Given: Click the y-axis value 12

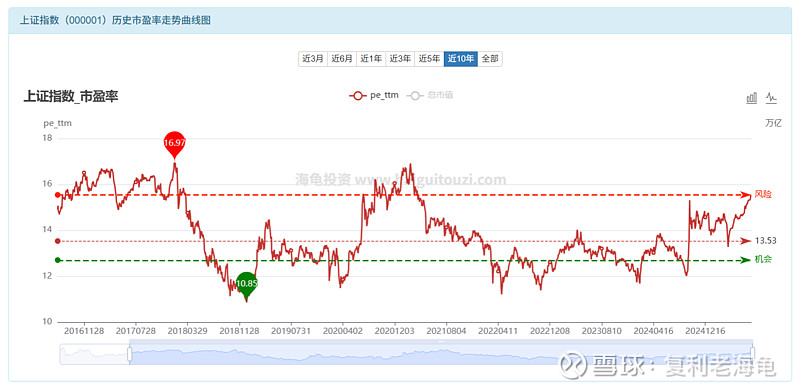Looking at the screenshot, I should pos(48,276).
